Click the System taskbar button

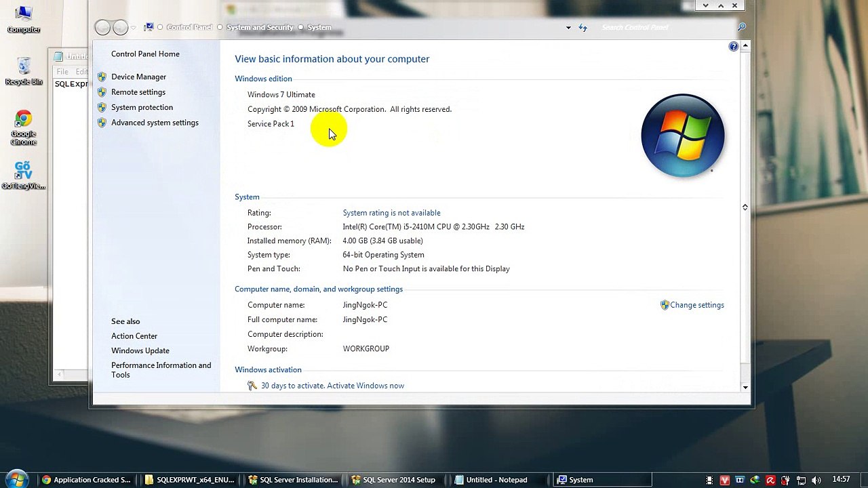603,480
